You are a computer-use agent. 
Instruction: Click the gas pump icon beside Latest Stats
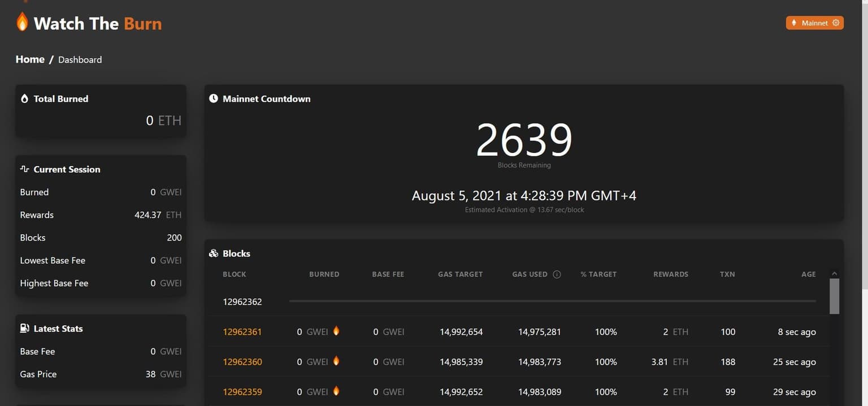click(x=24, y=329)
